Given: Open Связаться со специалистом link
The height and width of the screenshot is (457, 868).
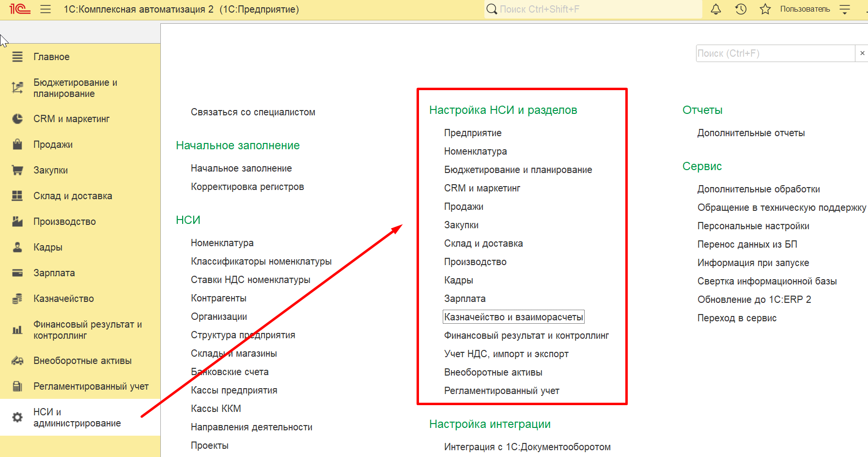Looking at the screenshot, I should point(253,112).
